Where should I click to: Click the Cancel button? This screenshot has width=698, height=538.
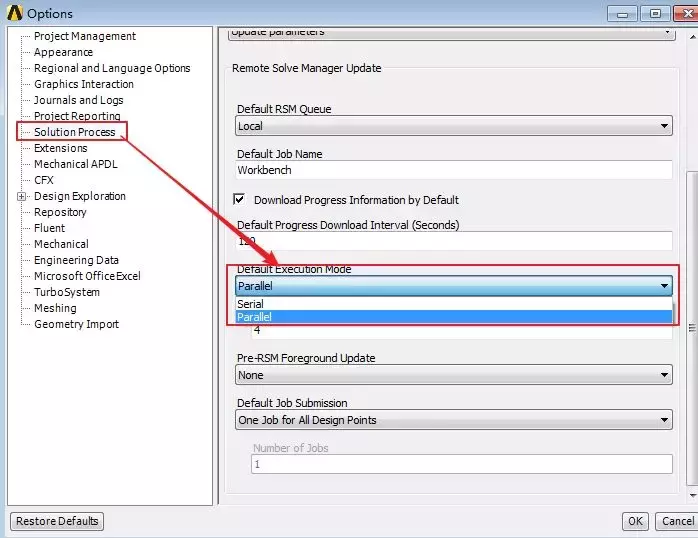(x=678, y=521)
